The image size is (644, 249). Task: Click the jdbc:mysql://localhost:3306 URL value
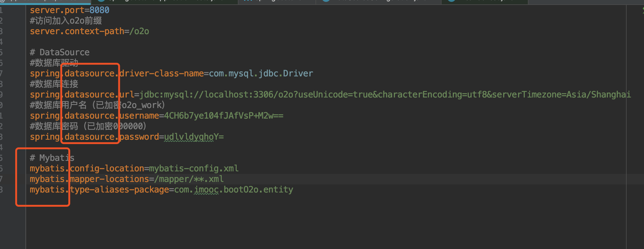click(385, 95)
